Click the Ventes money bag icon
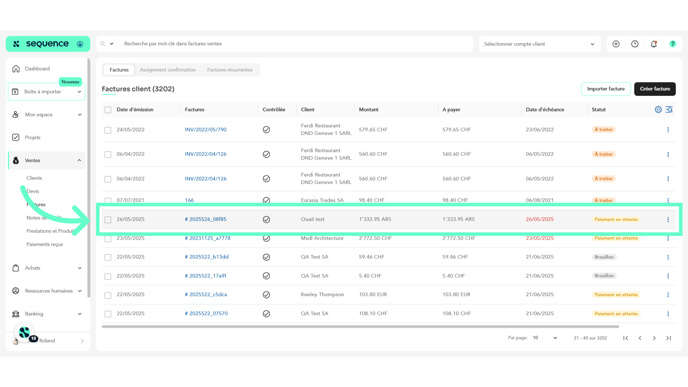 click(x=16, y=161)
